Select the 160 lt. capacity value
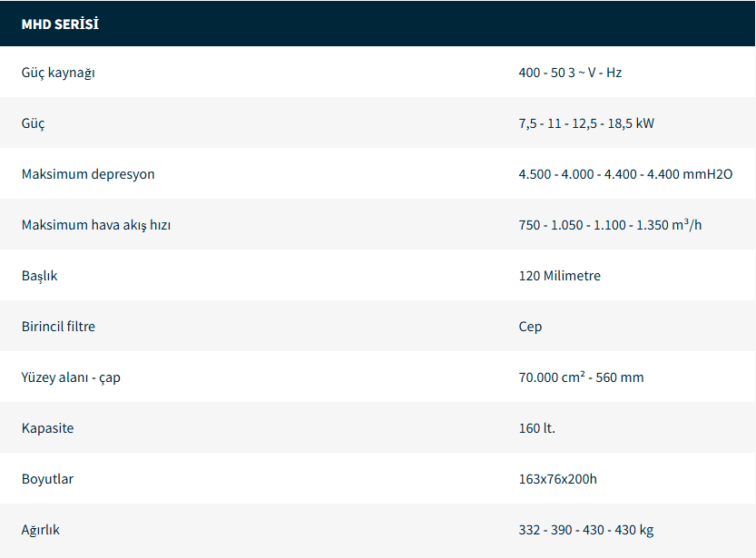The height and width of the screenshot is (558, 756). (536, 428)
